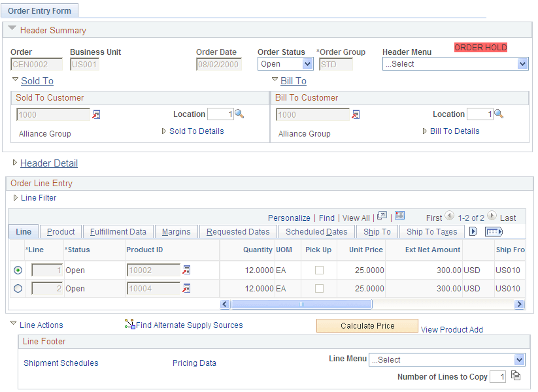
Task: Collapse the Sold To section
Action: 15,79
